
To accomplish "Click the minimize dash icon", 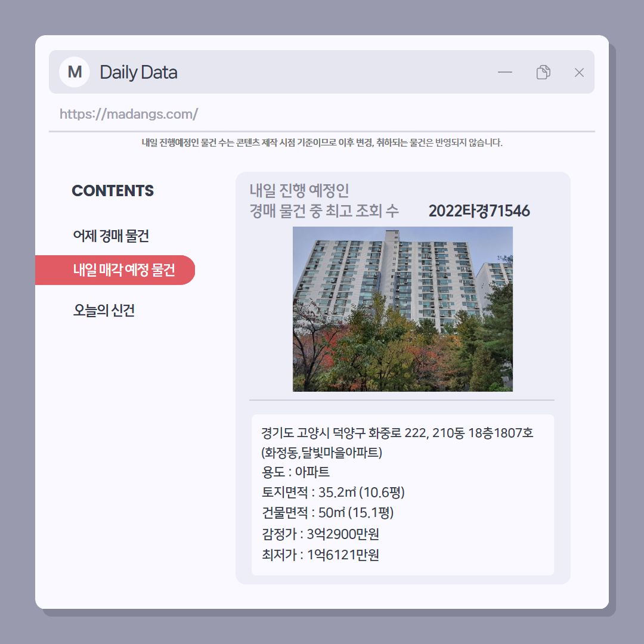I will (x=505, y=72).
